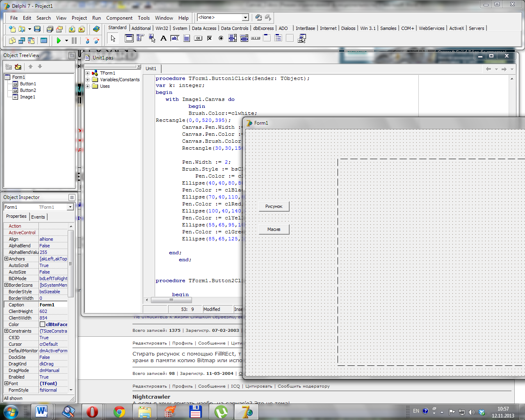Click the Step Over debug icon

point(96,41)
